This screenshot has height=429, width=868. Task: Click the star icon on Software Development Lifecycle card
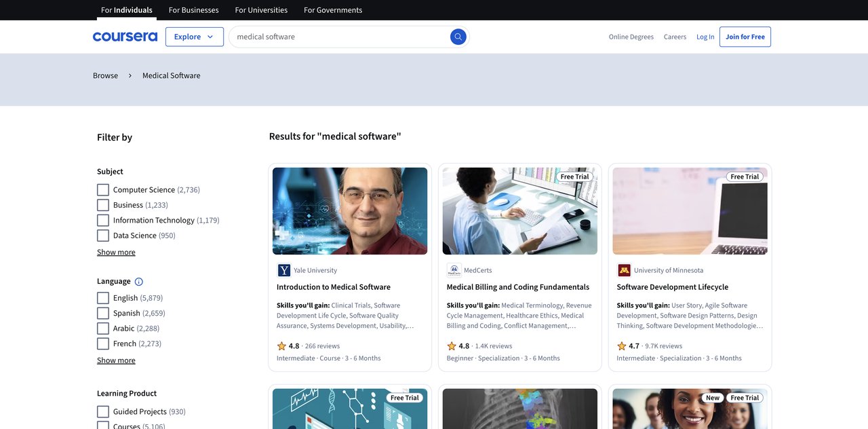[x=622, y=346]
